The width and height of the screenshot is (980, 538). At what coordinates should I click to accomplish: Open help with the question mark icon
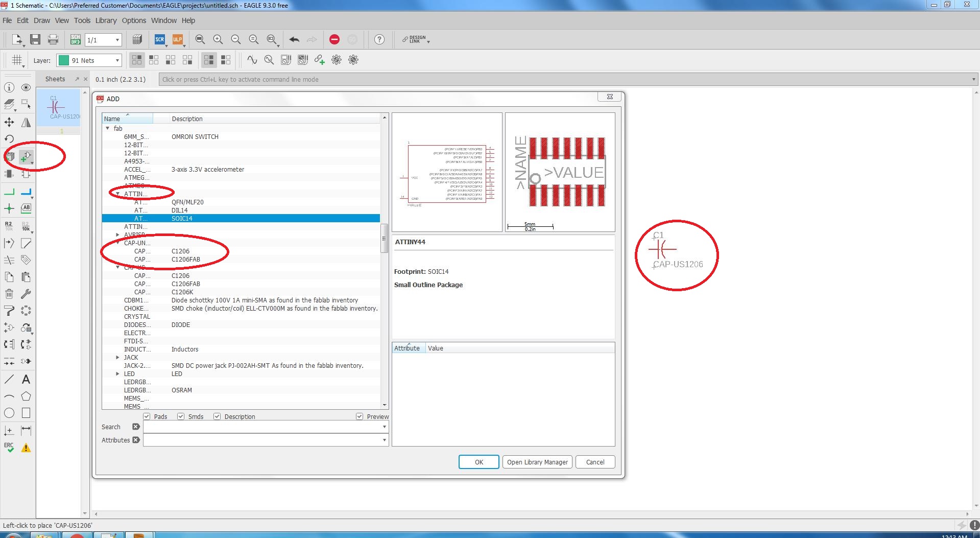point(379,39)
